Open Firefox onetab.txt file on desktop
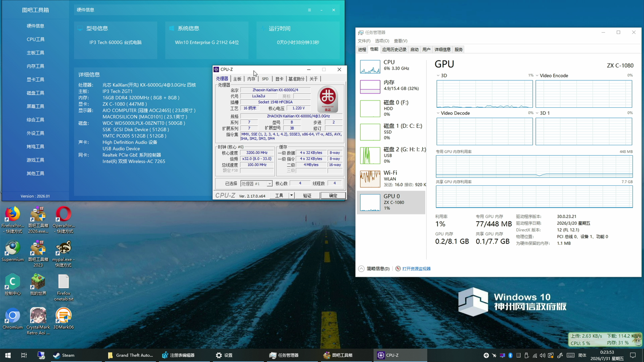Image resolution: width=644 pixels, height=362 pixels. click(x=64, y=288)
